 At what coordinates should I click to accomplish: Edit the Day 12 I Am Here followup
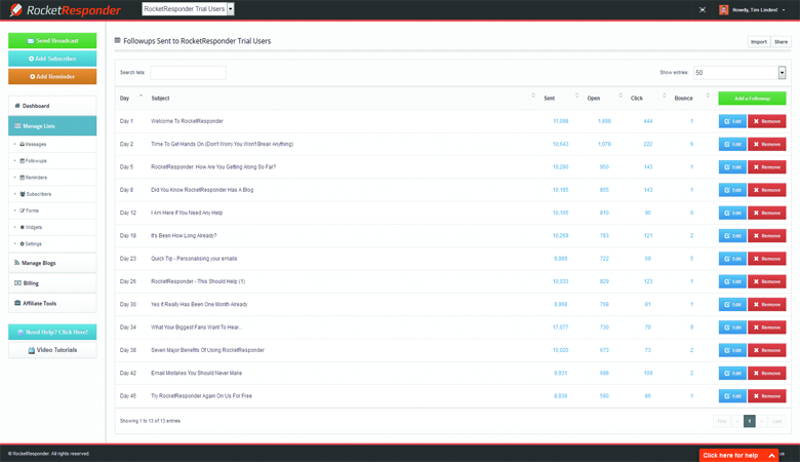[732, 213]
